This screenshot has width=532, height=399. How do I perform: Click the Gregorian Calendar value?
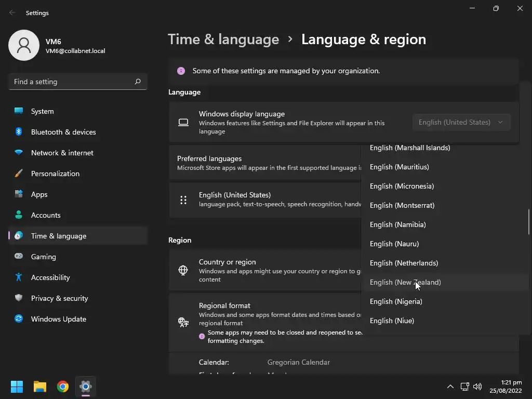[x=299, y=362]
